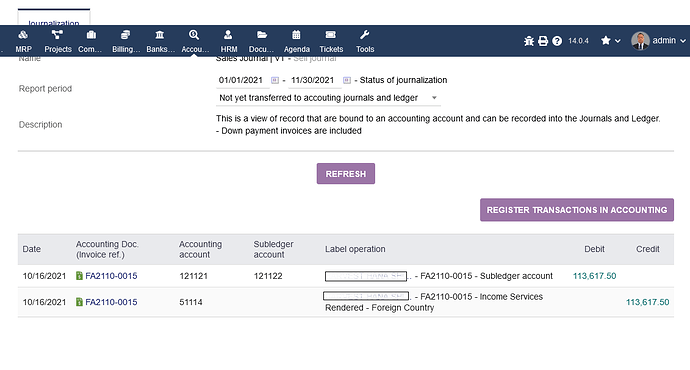Edit the start date 01/01/2021 field

click(242, 81)
